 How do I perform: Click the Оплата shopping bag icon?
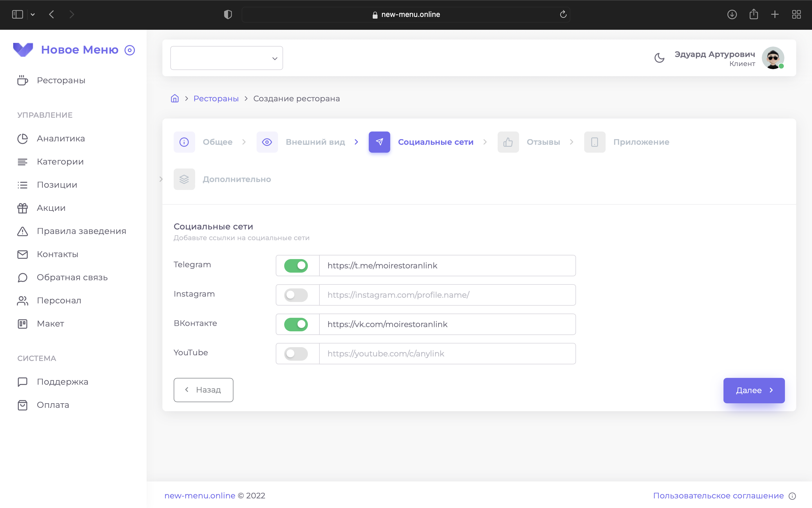click(23, 405)
